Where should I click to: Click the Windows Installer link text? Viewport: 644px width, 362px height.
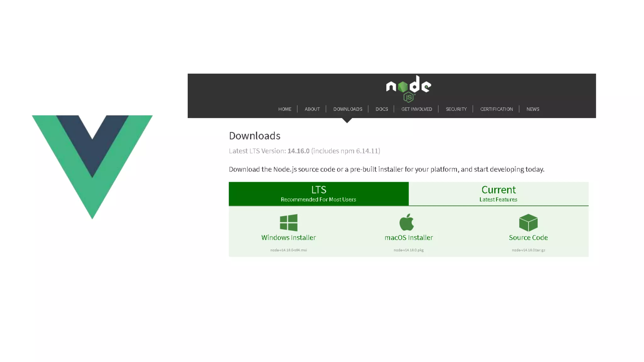click(288, 238)
